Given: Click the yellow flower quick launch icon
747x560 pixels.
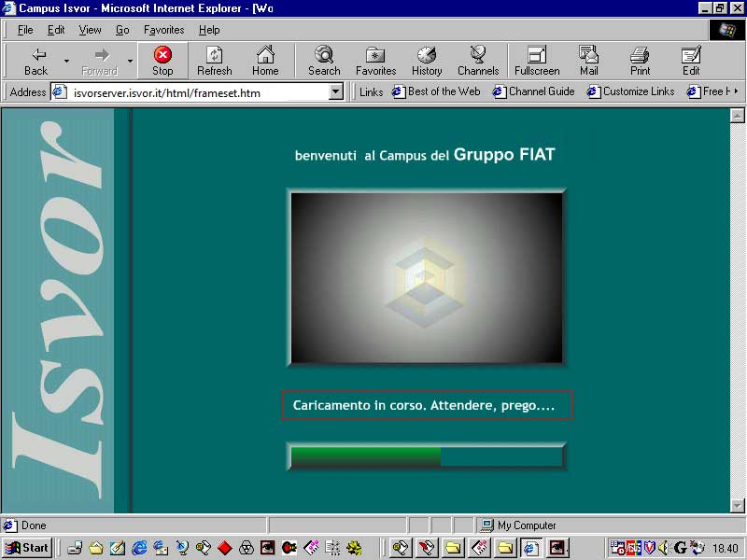Looking at the screenshot, I should (x=354, y=548).
